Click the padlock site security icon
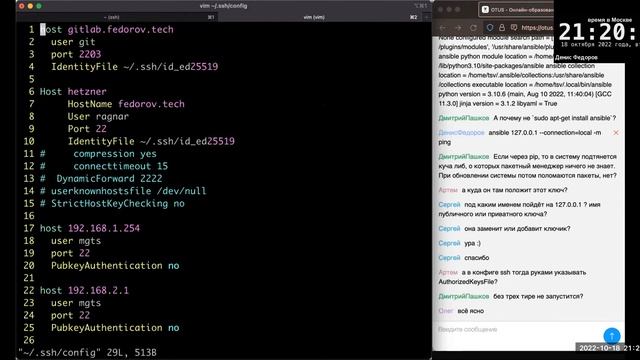Viewport: 640px width, 360px height. (502, 28)
